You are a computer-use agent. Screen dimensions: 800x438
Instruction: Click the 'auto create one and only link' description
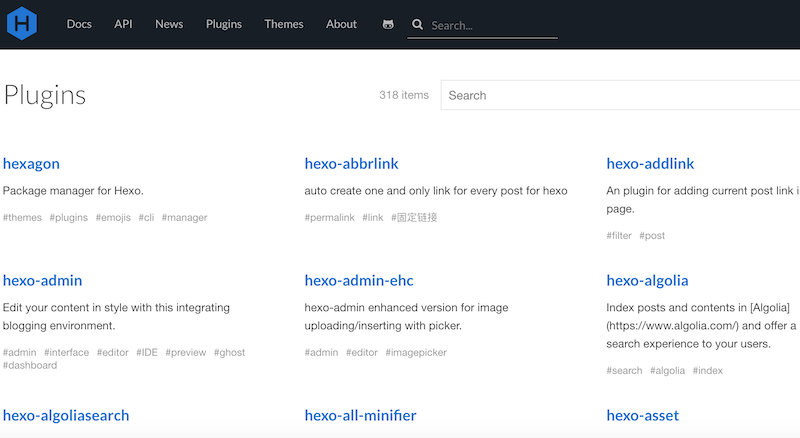436,190
